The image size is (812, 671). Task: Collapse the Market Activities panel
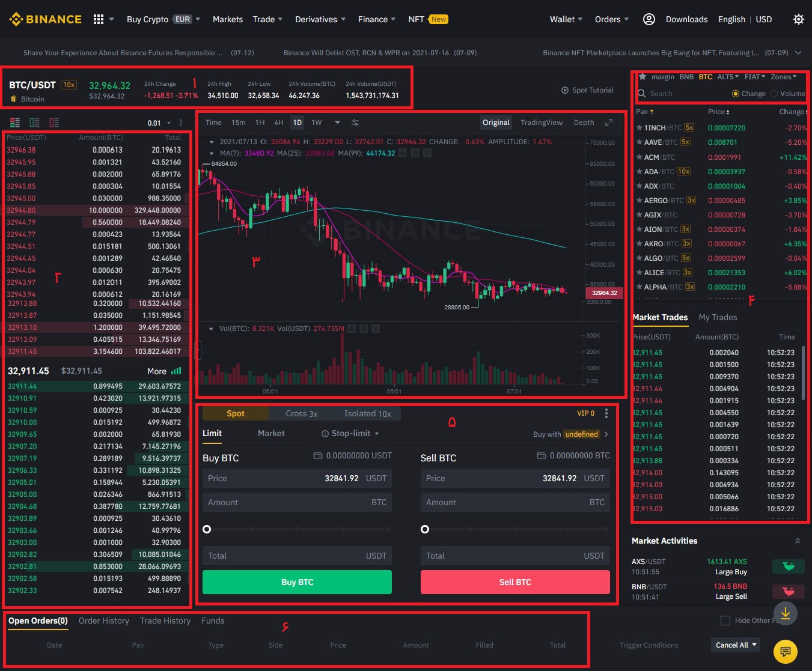(798, 541)
